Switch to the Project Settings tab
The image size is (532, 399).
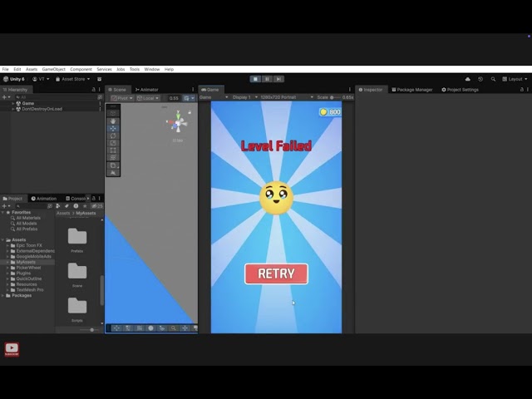[x=460, y=90]
